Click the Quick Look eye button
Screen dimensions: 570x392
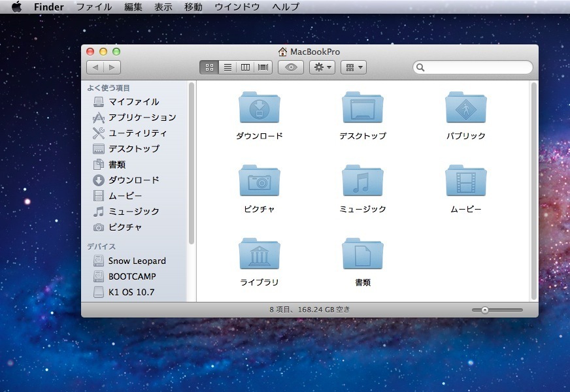coord(291,67)
